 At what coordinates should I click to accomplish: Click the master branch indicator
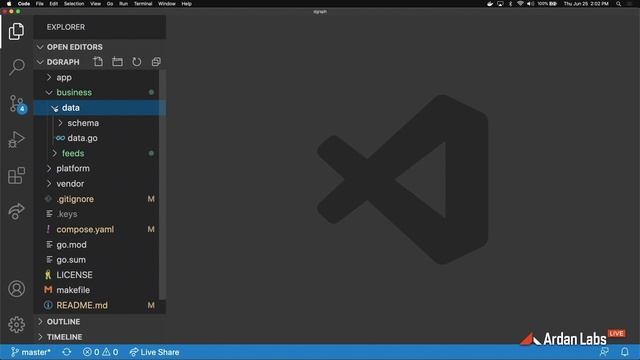click(31, 352)
